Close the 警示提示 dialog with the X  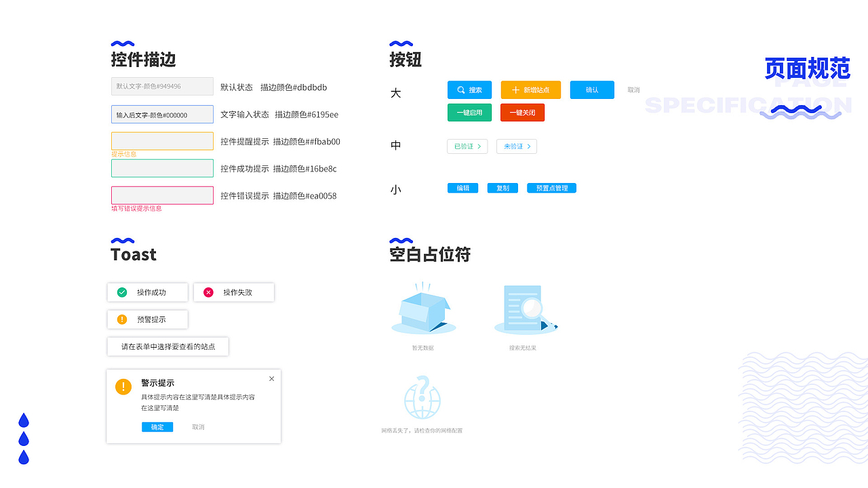click(x=271, y=378)
